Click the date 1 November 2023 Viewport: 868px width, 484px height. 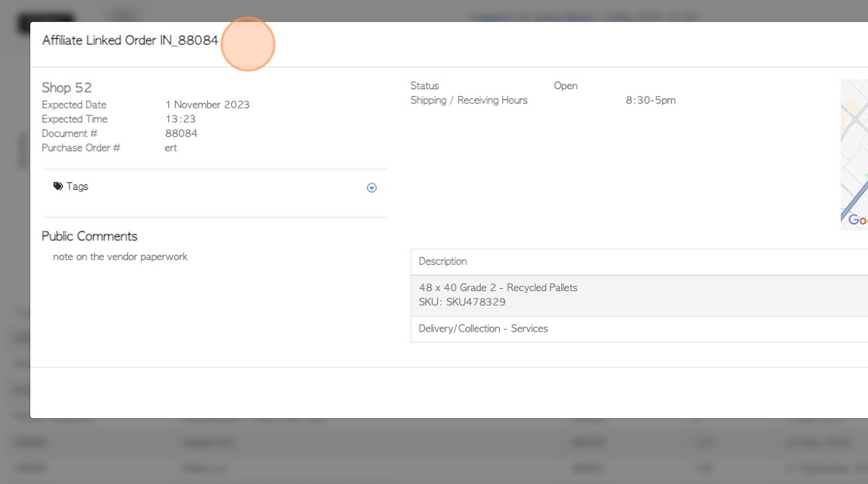[x=207, y=105]
